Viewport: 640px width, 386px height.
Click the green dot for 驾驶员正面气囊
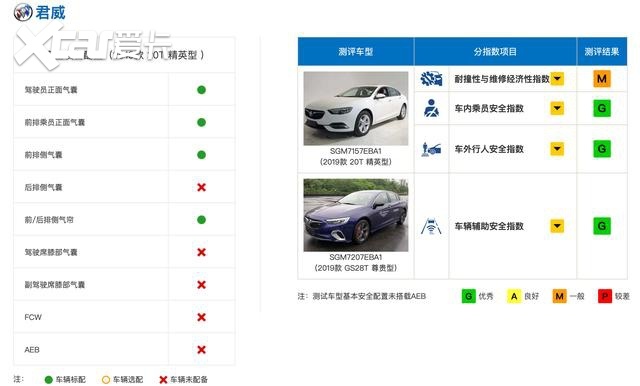[x=201, y=90]
